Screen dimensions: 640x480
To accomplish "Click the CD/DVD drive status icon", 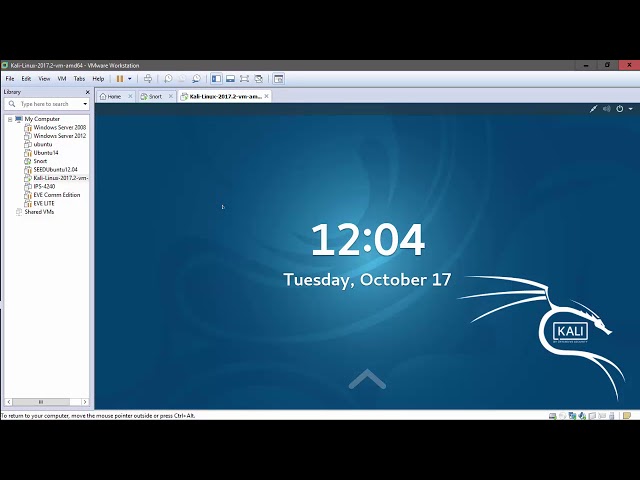I will click(x=562, y=416).
